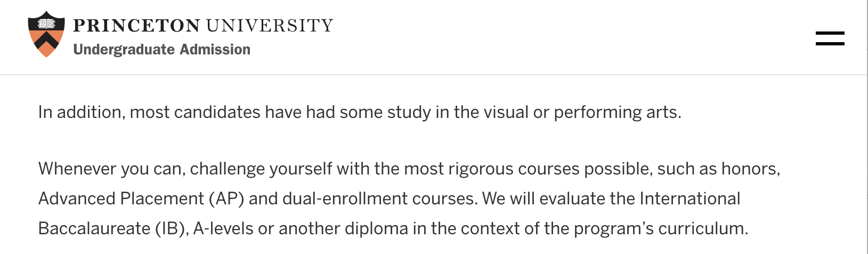Go to the Undergraduate Admission home link
This screenshot has height=254, width=868.
(x=161, y=50)
